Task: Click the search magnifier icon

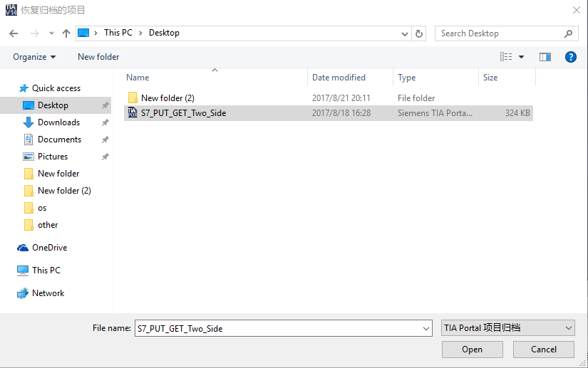Action: (569, 33)
